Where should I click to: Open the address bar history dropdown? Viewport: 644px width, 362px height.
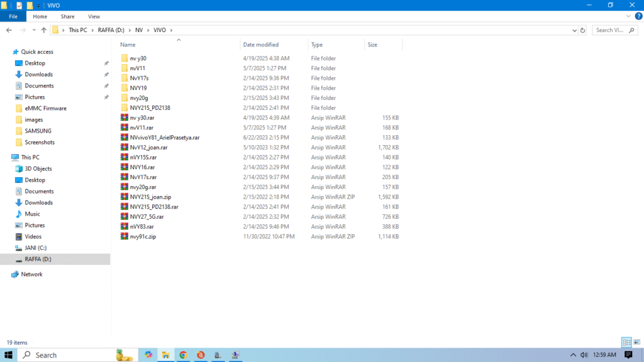(575, 30)
